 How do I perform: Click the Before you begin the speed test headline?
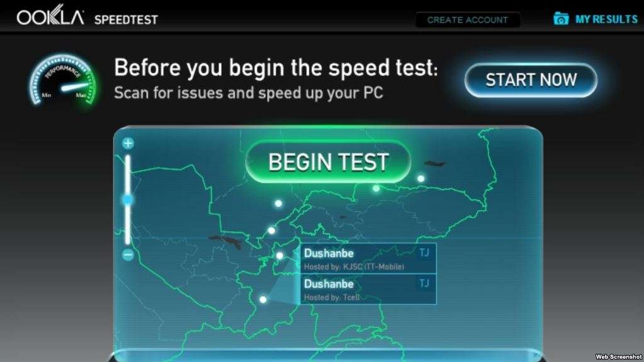click(x=276, y=67)
